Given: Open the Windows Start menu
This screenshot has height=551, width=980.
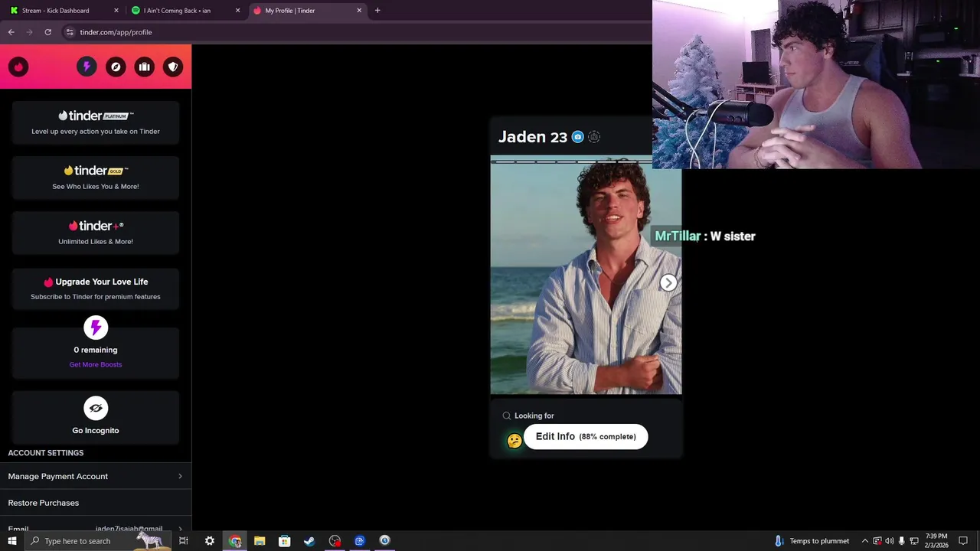Looking at the screenshot, I should [x=11, y=541].
